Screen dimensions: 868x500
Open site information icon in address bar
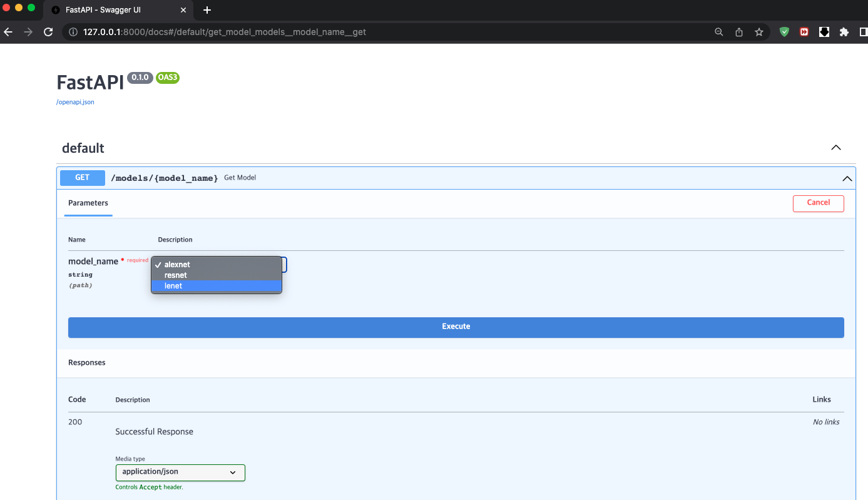[73, 32]
